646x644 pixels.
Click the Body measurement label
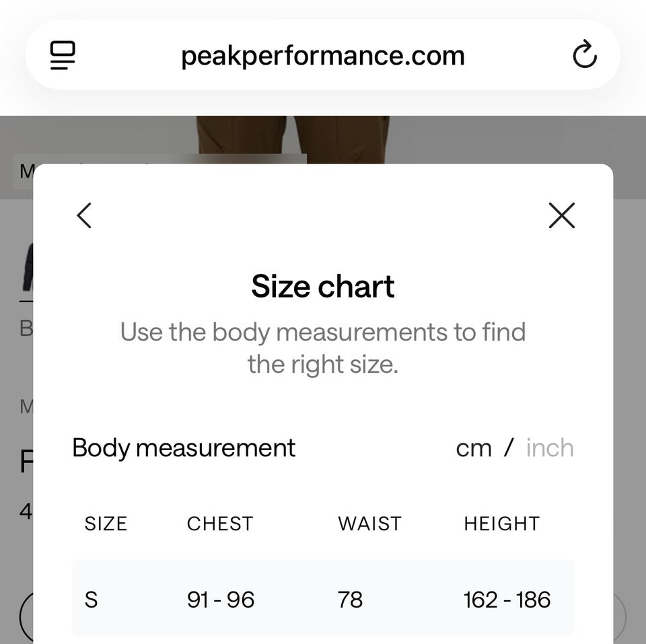[x=184, y=448]
